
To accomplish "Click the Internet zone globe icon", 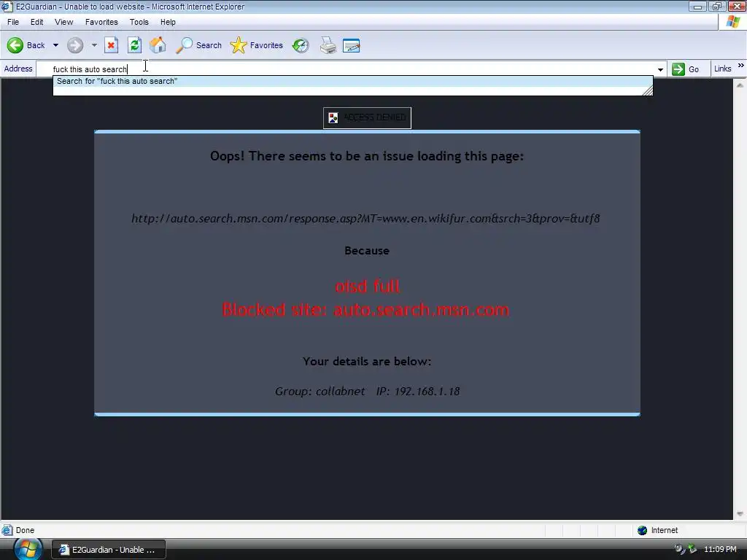I will coord(642,530).
